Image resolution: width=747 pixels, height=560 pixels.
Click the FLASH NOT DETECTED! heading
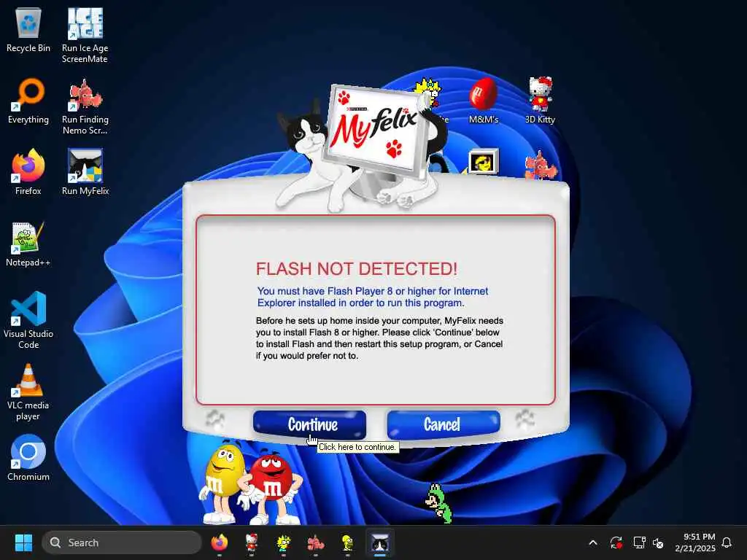tap(356, 268)
